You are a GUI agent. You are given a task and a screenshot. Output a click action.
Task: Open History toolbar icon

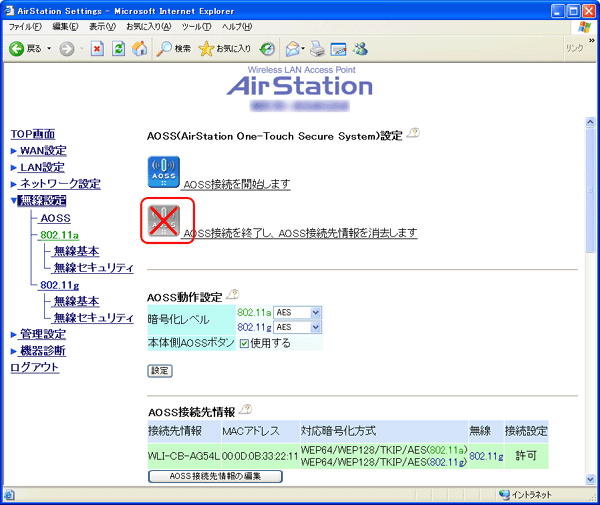point(267,49)
